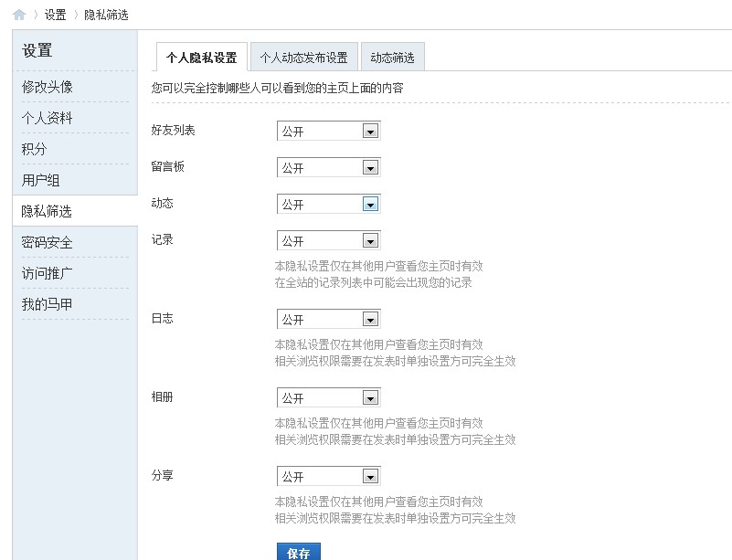Image resolution: width=732 pixels, height=560 pixels.
Task: Click the 保存 button
Action: tap(298, 553)
